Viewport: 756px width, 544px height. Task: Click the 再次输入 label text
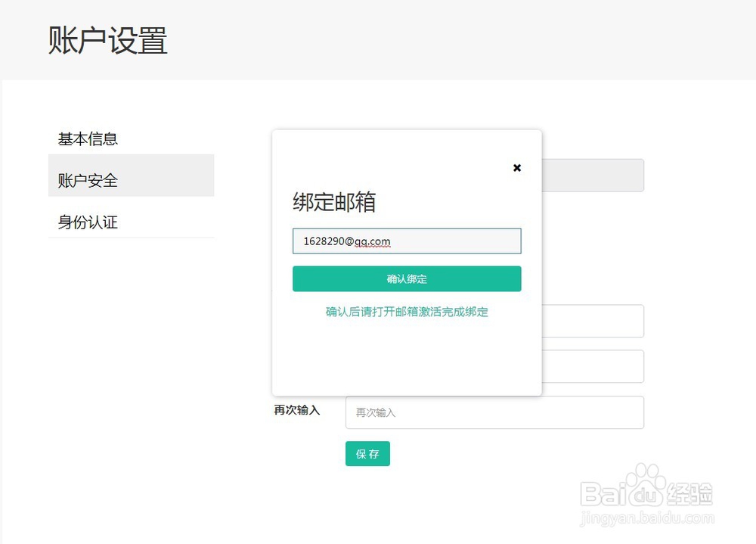(296, 410)
